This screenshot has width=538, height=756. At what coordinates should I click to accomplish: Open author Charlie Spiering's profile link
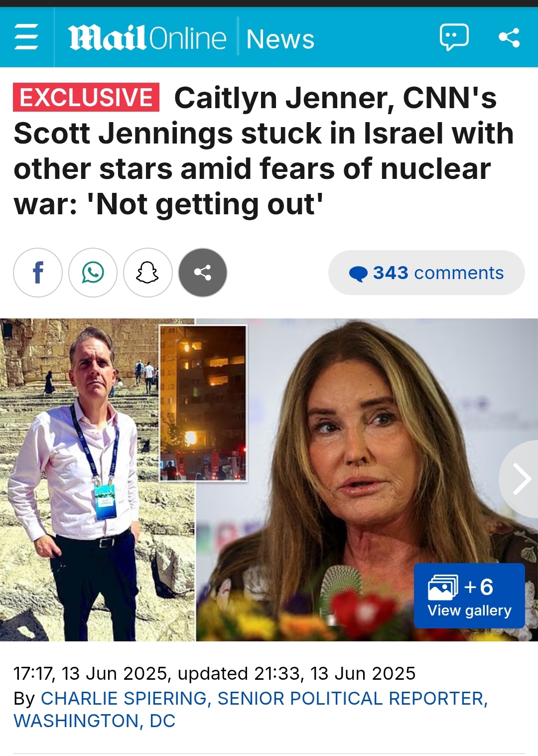click(x=124, y=698)
